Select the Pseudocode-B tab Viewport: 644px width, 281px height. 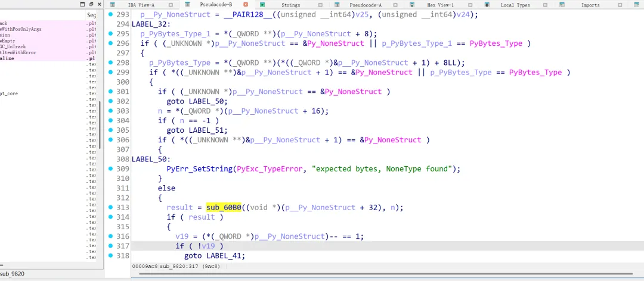[216, 5]
